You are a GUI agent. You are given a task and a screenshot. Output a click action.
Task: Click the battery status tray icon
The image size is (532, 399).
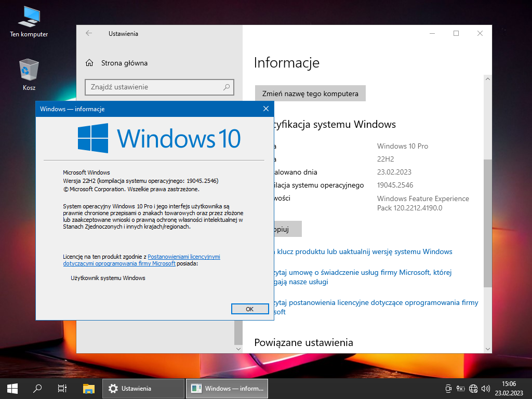click(x=460, y=388)
